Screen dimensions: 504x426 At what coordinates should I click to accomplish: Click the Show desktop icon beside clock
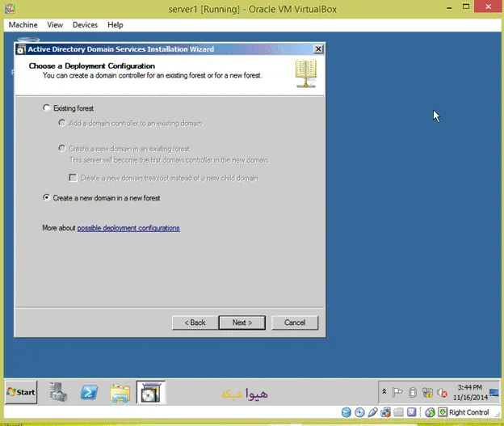[x=494, y=392]
